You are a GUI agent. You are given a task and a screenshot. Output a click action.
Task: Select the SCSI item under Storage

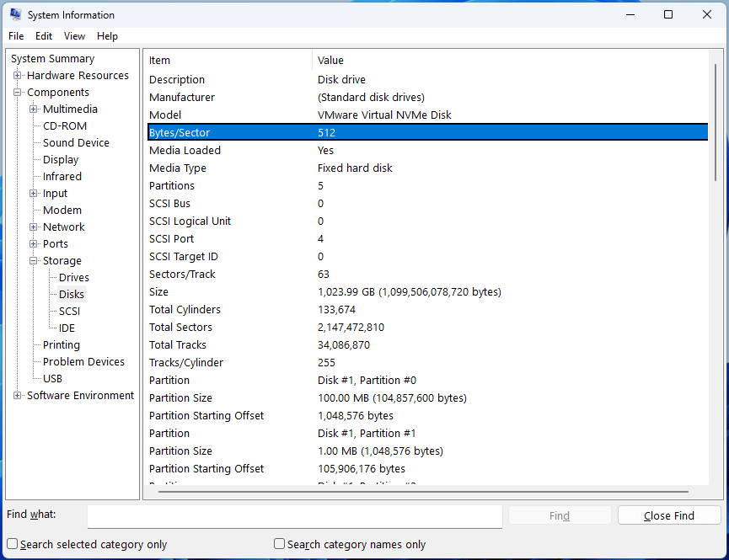point(68,311)
